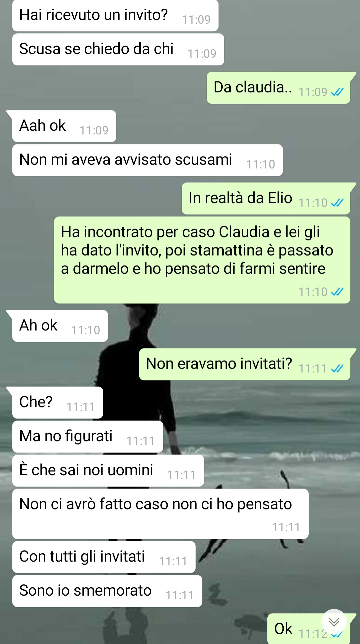Click blue ticks on 'In realtà da Elio'
Screen dimensions: 360x644
click(x=337, y=203)
